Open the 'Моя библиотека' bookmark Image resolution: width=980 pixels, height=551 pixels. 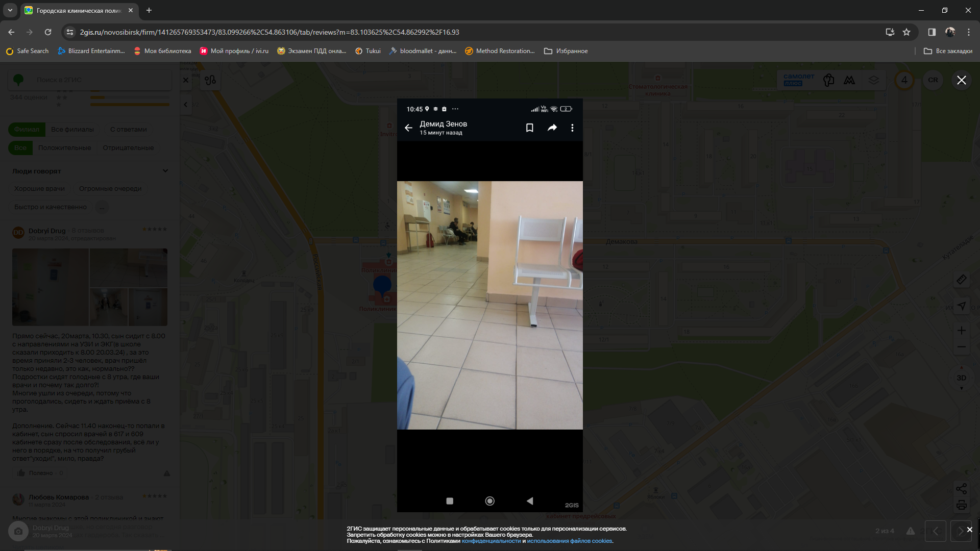[x=162, y=51]
